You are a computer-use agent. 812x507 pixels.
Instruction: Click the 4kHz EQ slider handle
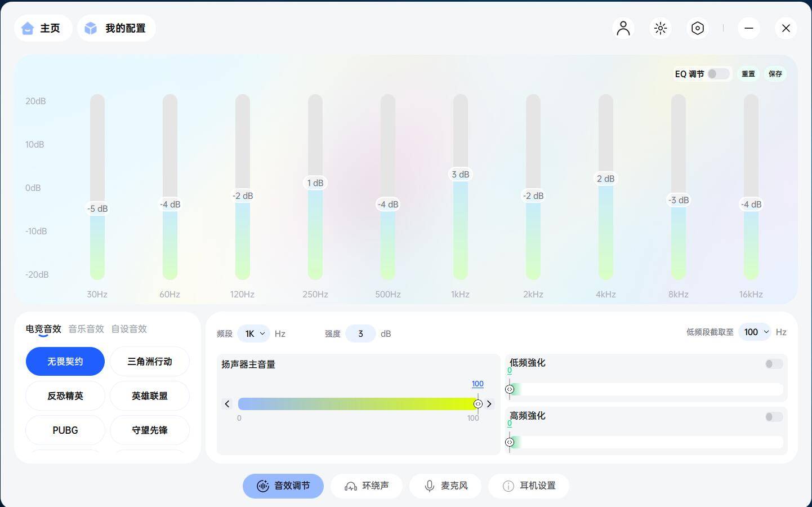click(x=606, y=179)
